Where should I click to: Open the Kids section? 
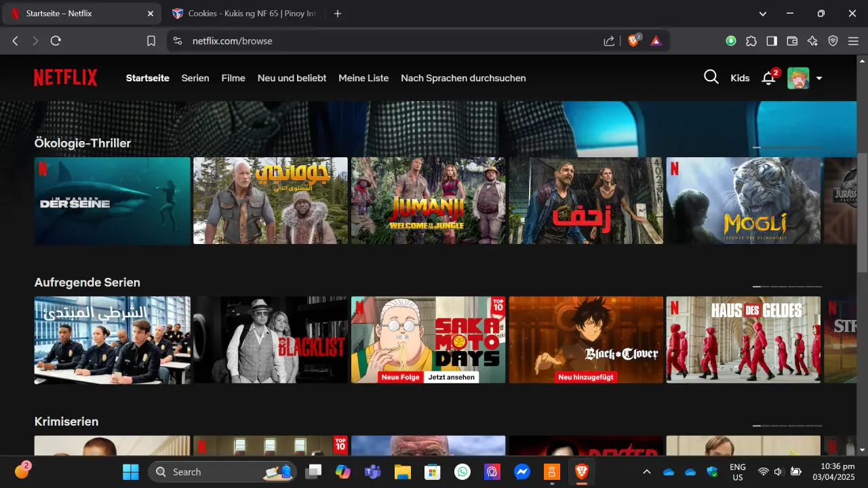point(740,78)
